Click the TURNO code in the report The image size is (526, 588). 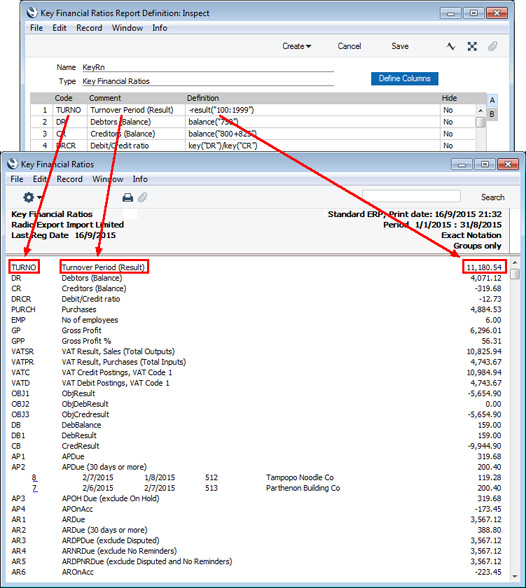24,267
